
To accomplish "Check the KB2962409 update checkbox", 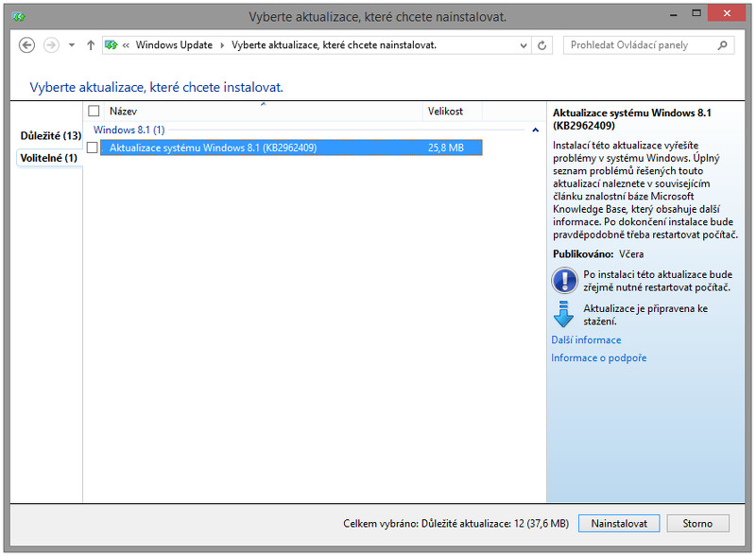I will coord(92,148).
